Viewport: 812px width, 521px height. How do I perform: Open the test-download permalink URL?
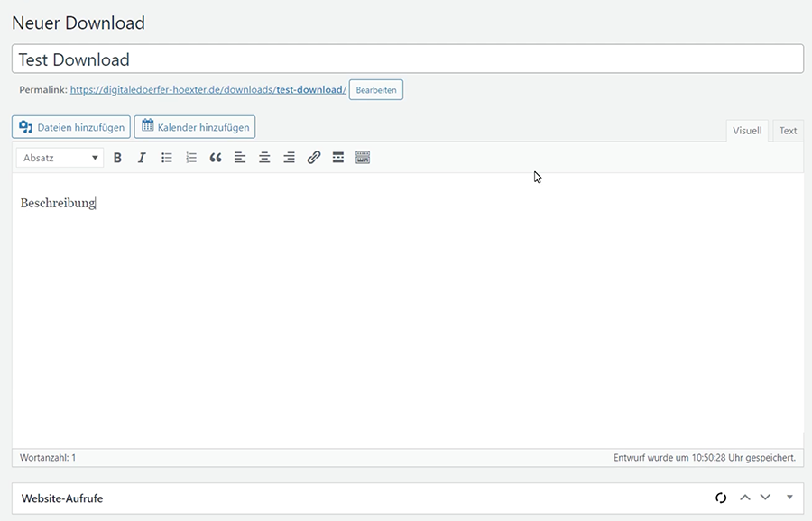(208, 90)
